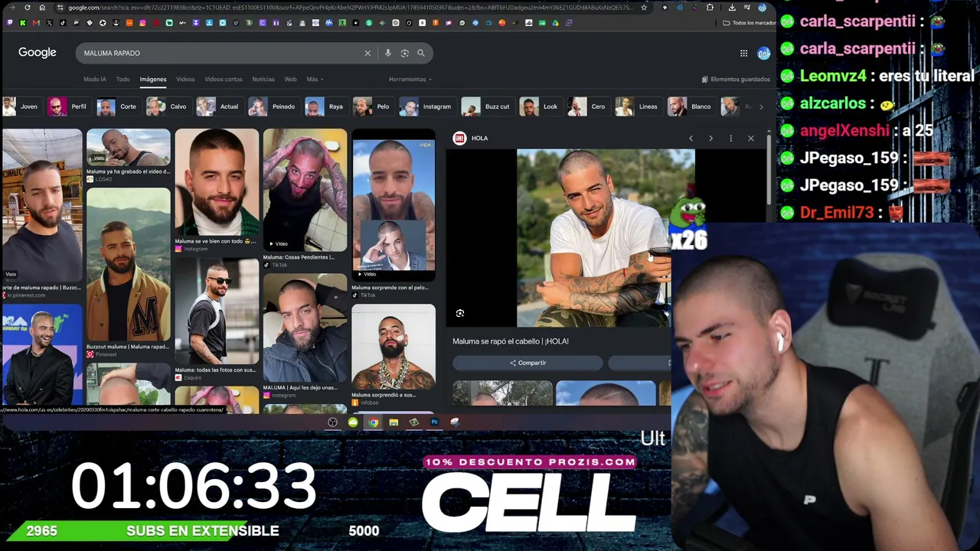Open the Videos cortos tab

(224, 80)
